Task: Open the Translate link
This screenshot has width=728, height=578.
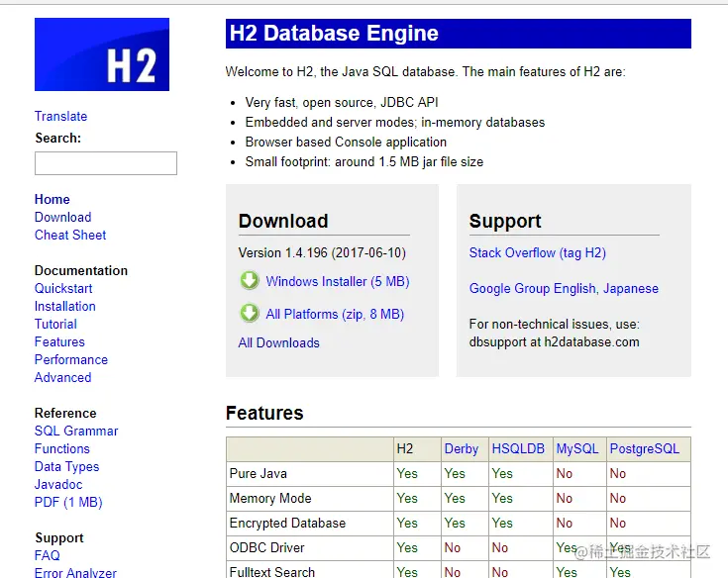Action: point(60,116)
